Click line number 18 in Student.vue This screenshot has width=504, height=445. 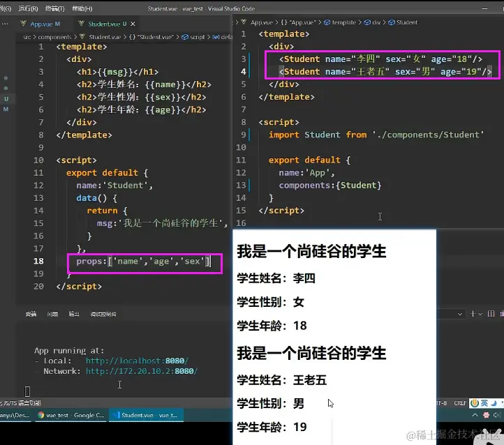(x=38, y=261)
